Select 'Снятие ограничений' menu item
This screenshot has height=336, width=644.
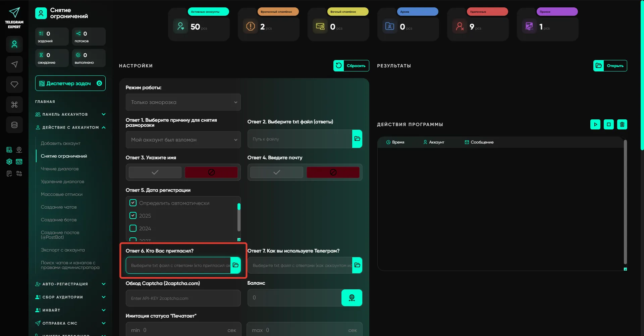tap(64, 156)
